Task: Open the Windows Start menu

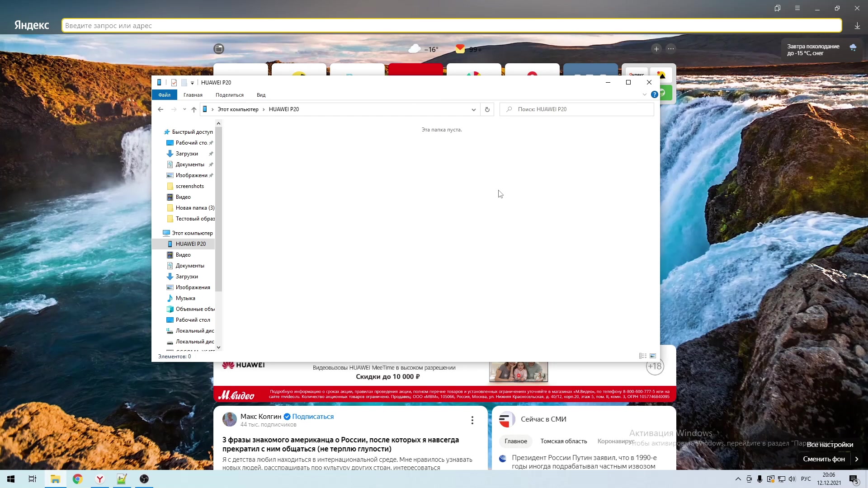Action: click(x=11, y=479)
